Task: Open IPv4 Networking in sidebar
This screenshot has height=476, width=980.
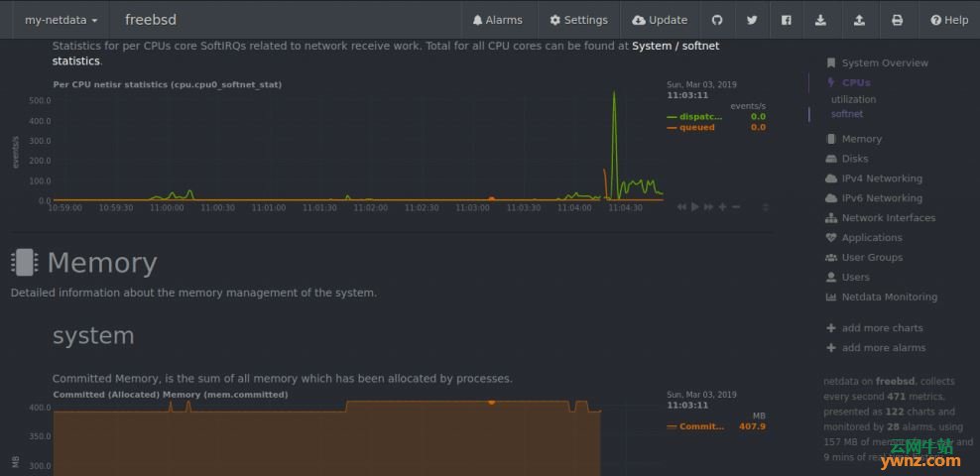Action: point(881,178)
